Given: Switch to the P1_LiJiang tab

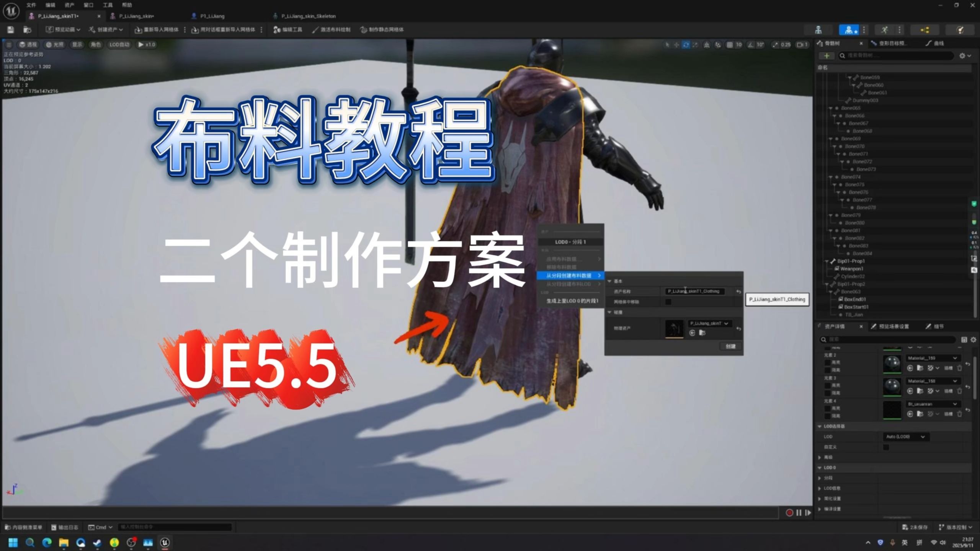Looking at the screenshot, I should coord(208,16).
